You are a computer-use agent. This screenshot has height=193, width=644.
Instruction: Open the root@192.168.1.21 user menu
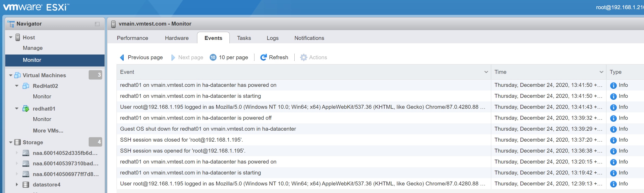point(620,7)
